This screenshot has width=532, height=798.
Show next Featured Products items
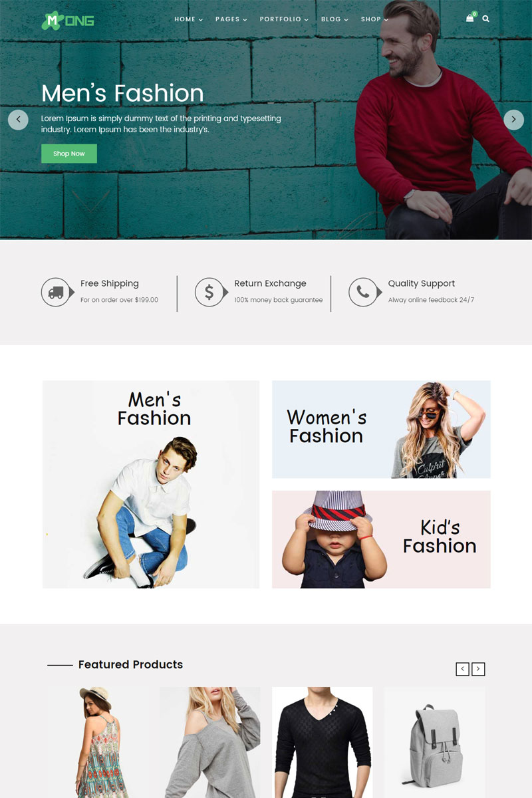click(478, 669)
